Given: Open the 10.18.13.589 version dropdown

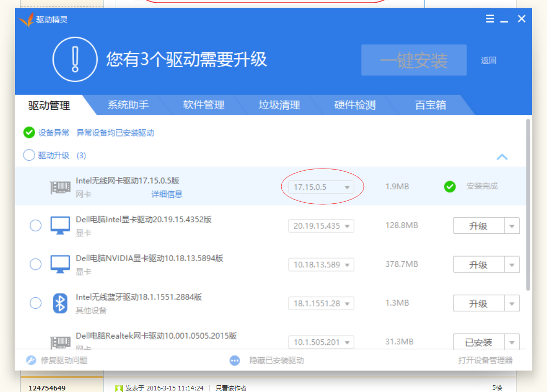Looking at the screenshot, I should click(x=321, y=265).
